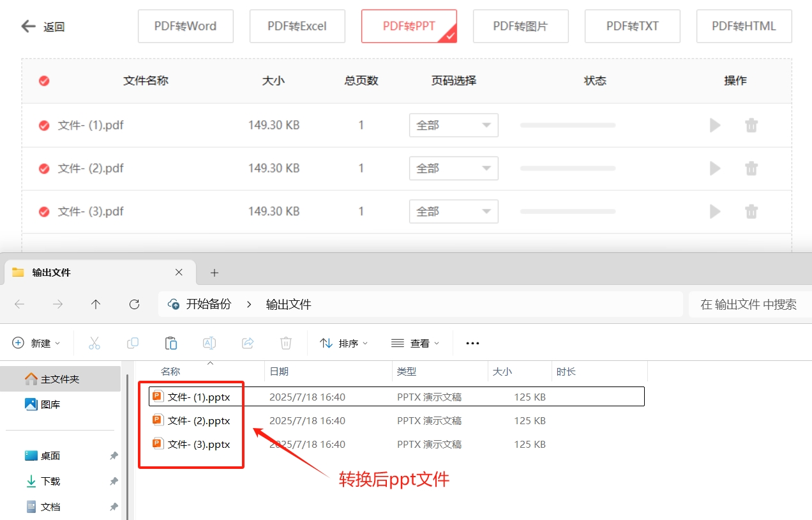Screen dimensions: 812x520
Task: Open the Share icon in Explorer toolbar
Action: pos(248,343)
